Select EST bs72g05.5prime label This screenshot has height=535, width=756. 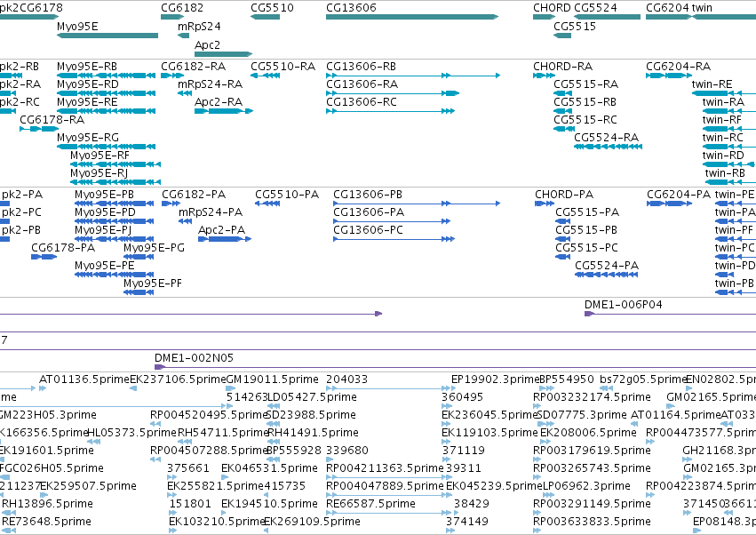click(x=642, y=379)
